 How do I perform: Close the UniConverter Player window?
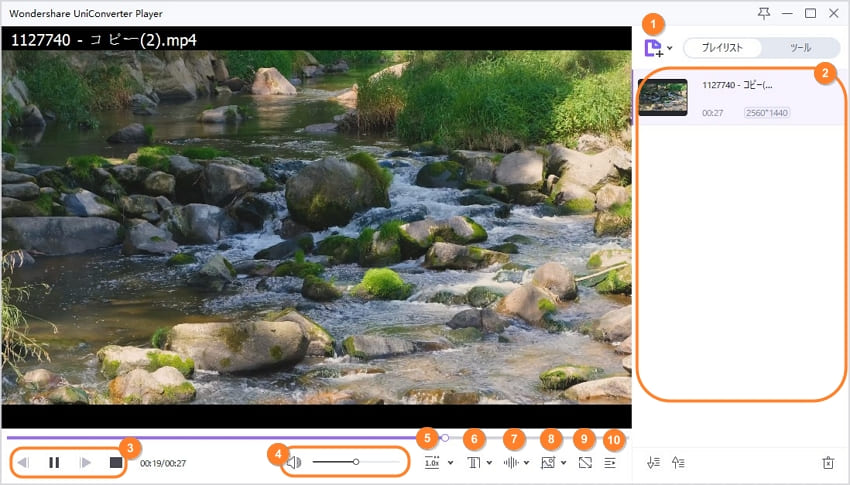tap(834, 14)
